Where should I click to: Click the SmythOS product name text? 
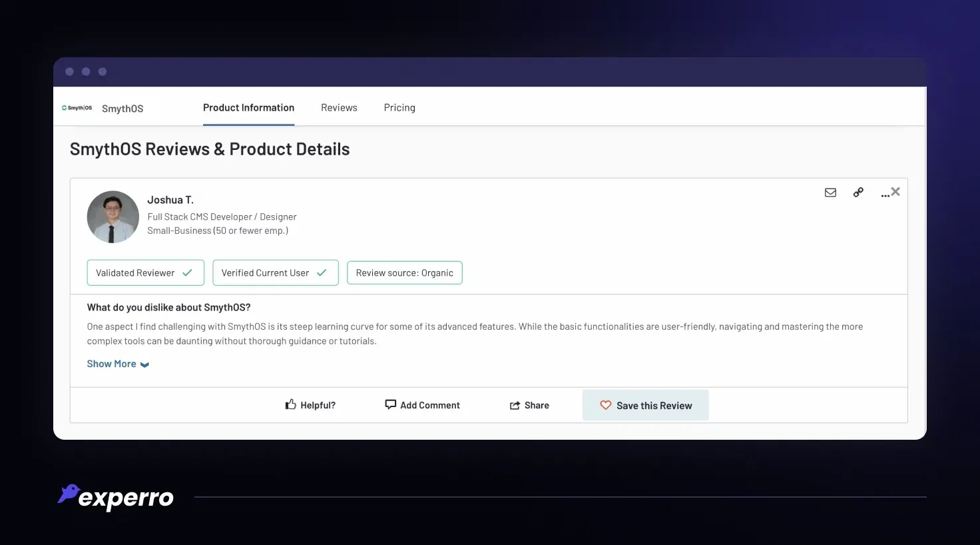pyautogui.click(x=122, y=109)
